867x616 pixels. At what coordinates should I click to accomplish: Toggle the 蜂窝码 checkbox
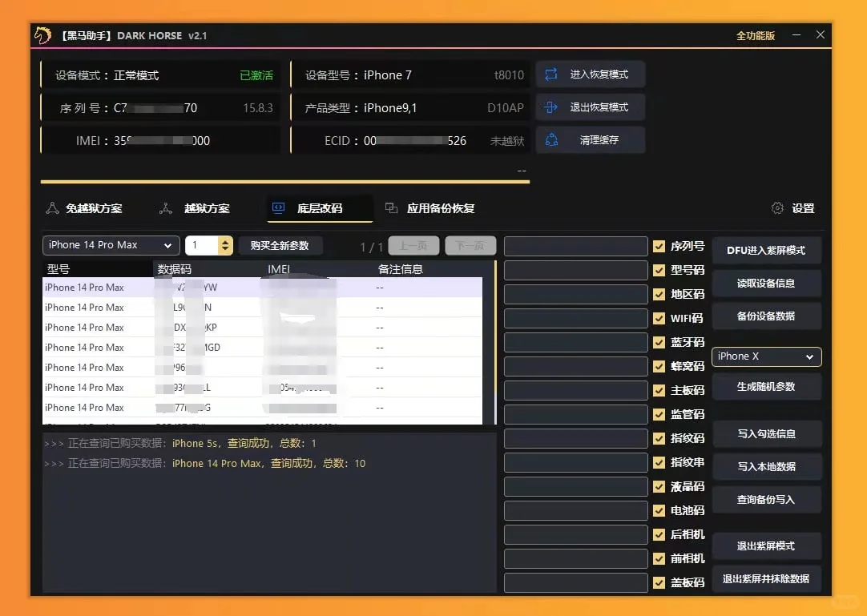pyautogui.click(x=659, y=366)
